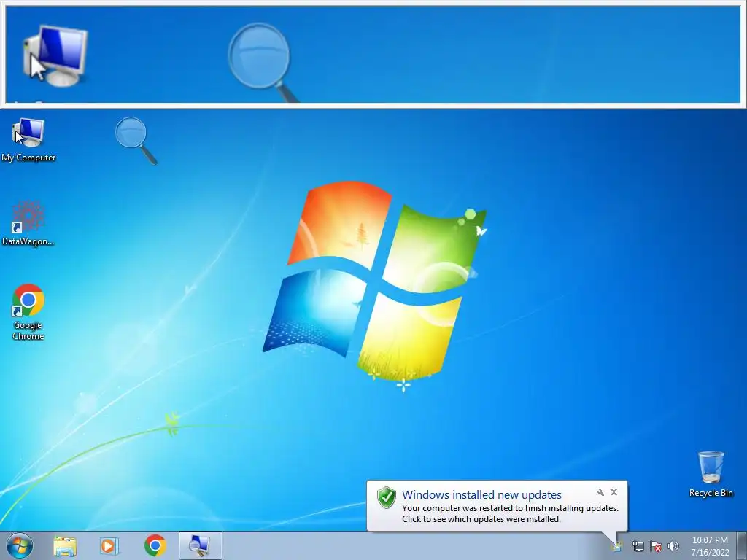747x560 pixels.
Task: Click the green shield icon in the update notification
Action: click(x=387, y=497)
